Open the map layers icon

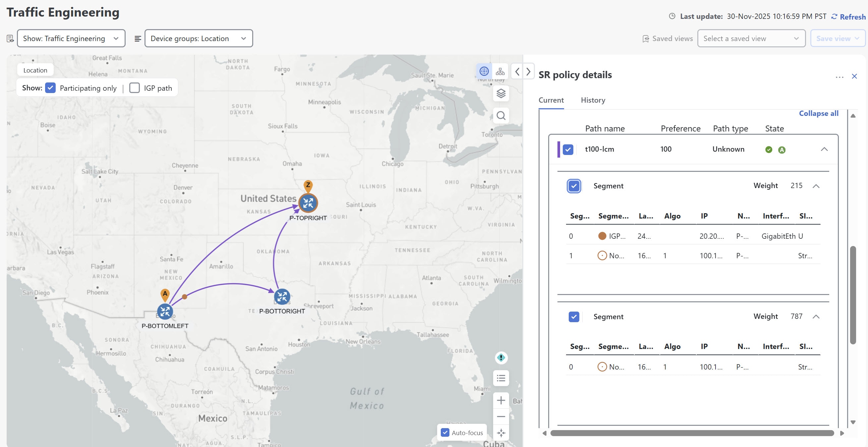(501, 93)
